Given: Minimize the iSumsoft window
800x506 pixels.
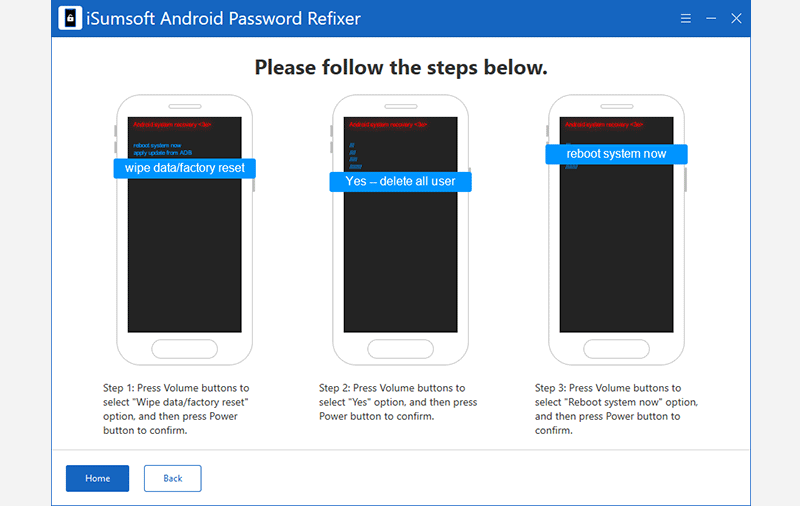Looking at the screenshot, I should pos(711,18).
